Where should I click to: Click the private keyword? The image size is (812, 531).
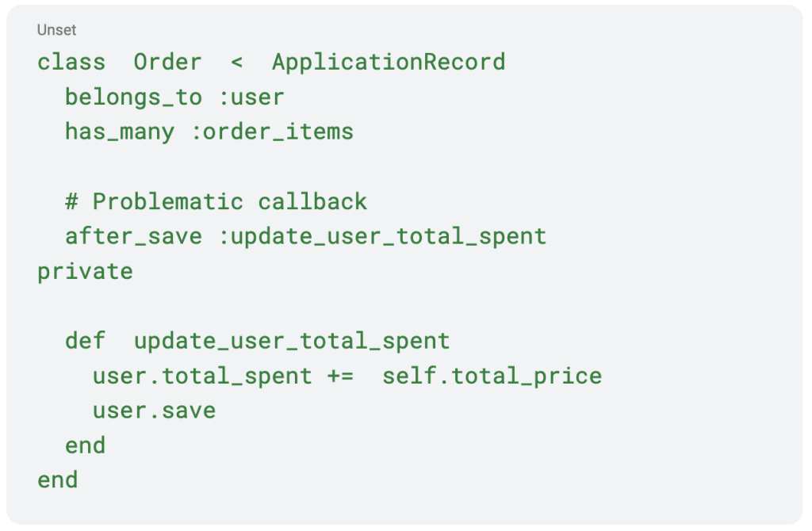tap(86, 272)
